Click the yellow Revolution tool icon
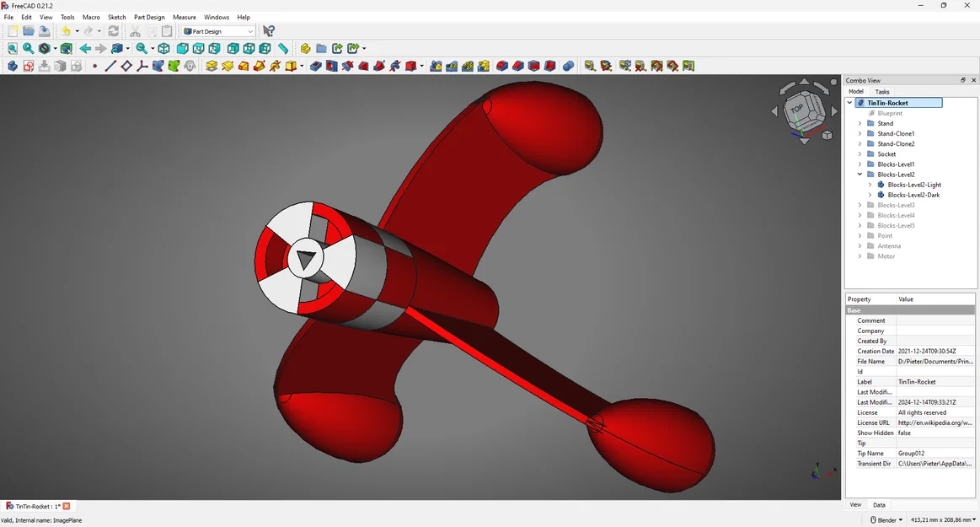The image size is (980, 527). pos(228,66)
